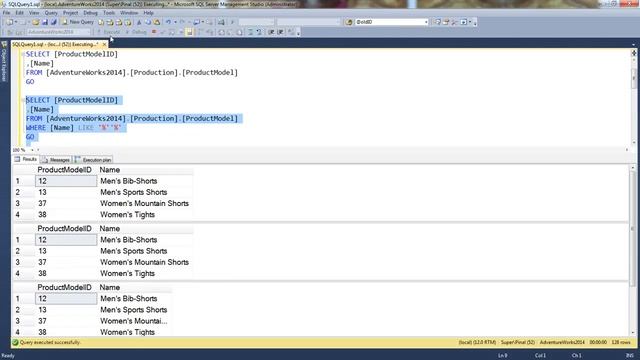Click the Increase Indent icon
Viewport: 640px width, 360px height.
[280, 32]
